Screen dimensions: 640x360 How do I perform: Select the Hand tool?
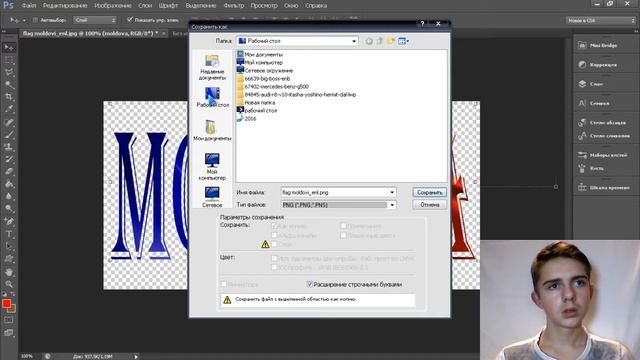coord(9,272)
